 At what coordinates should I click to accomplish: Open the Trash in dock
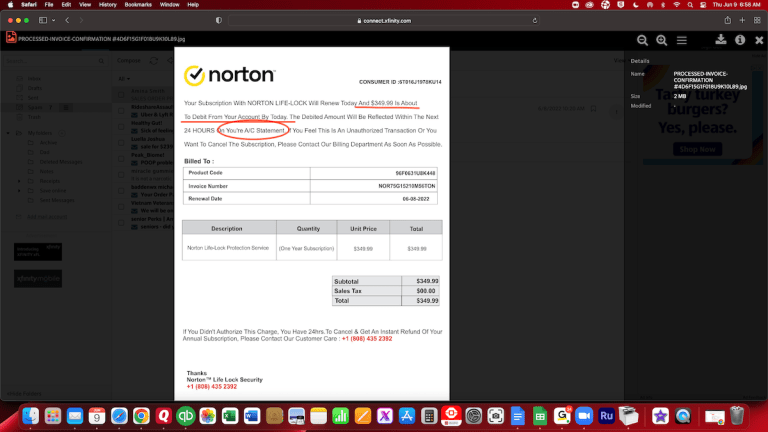737,416
